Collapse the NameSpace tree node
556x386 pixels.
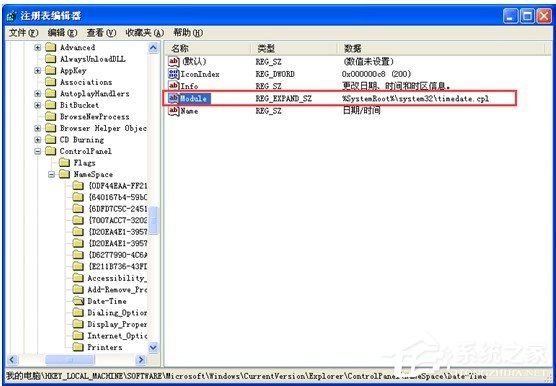coord(52,174)
